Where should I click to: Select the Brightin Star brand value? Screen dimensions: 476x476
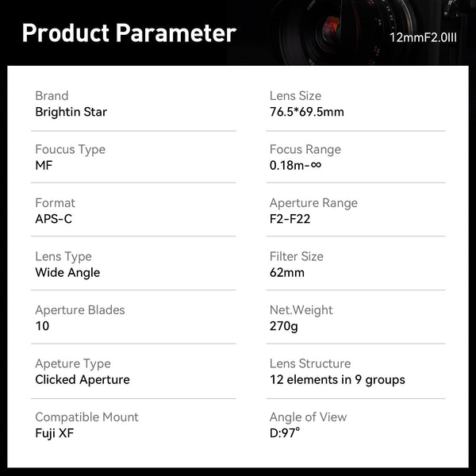71,112
